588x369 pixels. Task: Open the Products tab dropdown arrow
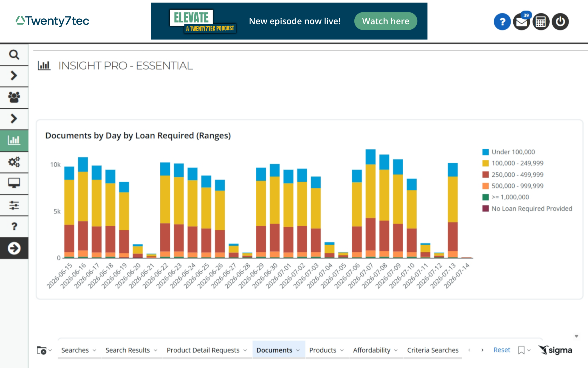pyautogui.click(x=342, y=350)
